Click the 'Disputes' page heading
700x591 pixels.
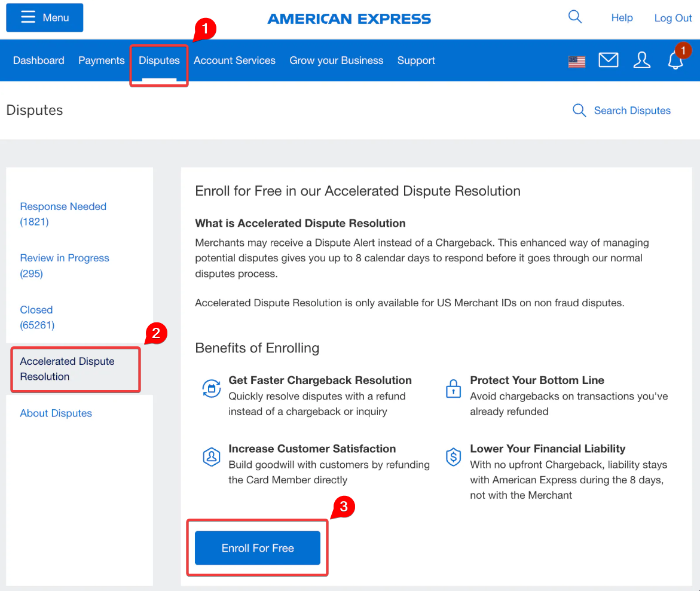(x=35, y=110)
